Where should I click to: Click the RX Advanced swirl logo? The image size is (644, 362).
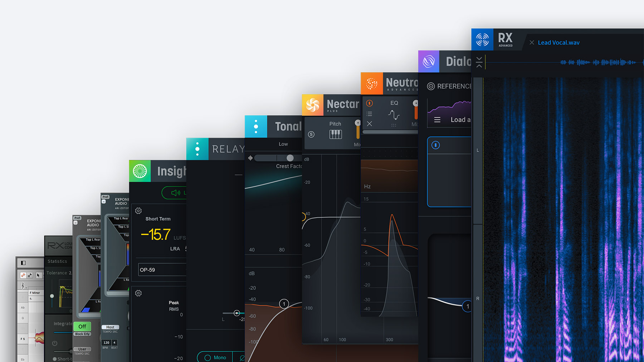[482, 40]
